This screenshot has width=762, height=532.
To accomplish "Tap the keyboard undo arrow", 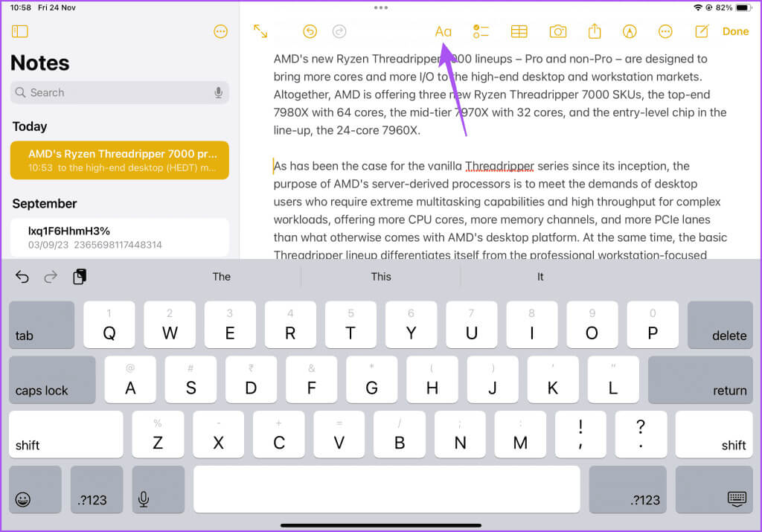I will click(x=22, y=277).
